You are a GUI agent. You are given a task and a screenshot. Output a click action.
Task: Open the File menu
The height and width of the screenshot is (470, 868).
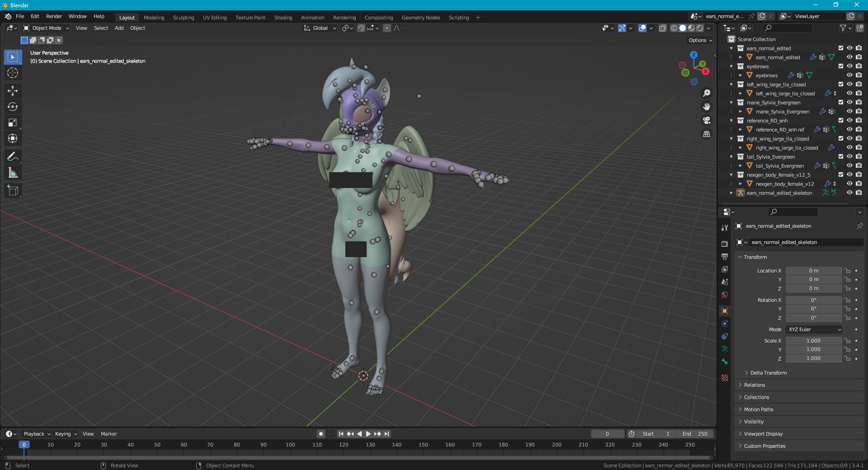[20, 16]
